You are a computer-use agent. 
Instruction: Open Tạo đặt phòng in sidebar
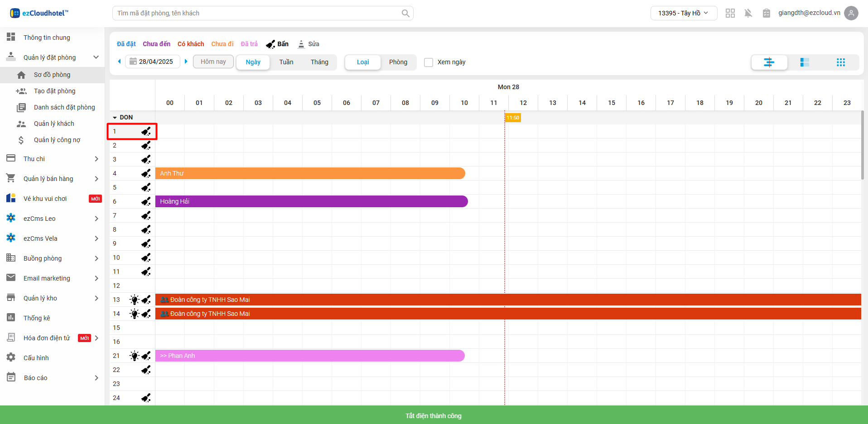click(x=54, y=91)
